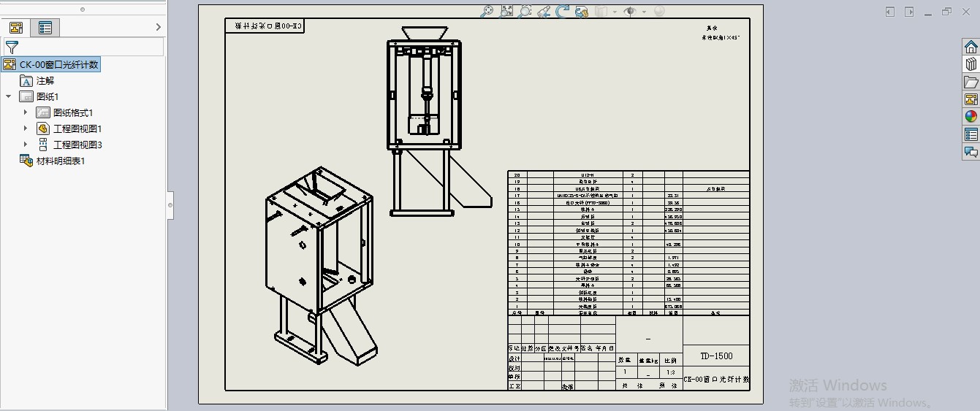Screen dimensions: 980x411
Task: Open the Hide/Show Items dropdown arrow
Action: 644,12
